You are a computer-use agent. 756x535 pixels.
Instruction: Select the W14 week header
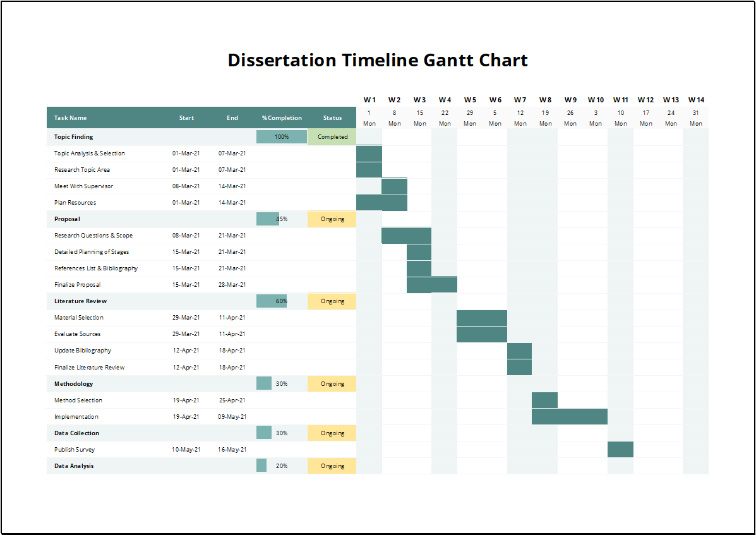pyautogui.click(x=696, y=100)
